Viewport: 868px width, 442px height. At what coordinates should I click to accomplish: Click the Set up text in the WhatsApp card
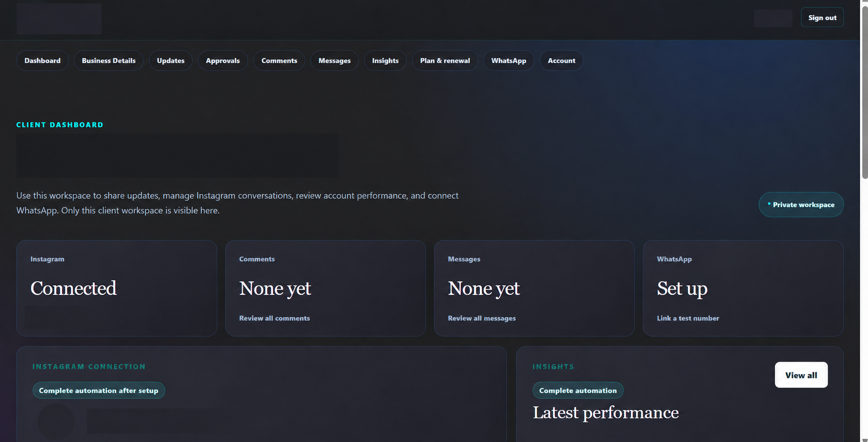click(682, 288)
